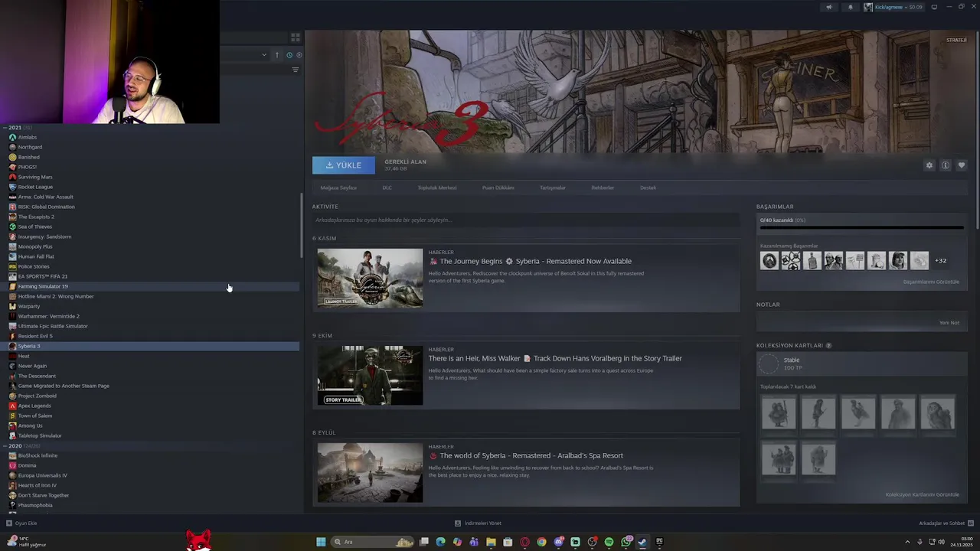The width and height of the screenshot is (980, 551).
Task: Open File Explorer from the taskbar
Action: [x=491, y=542]
